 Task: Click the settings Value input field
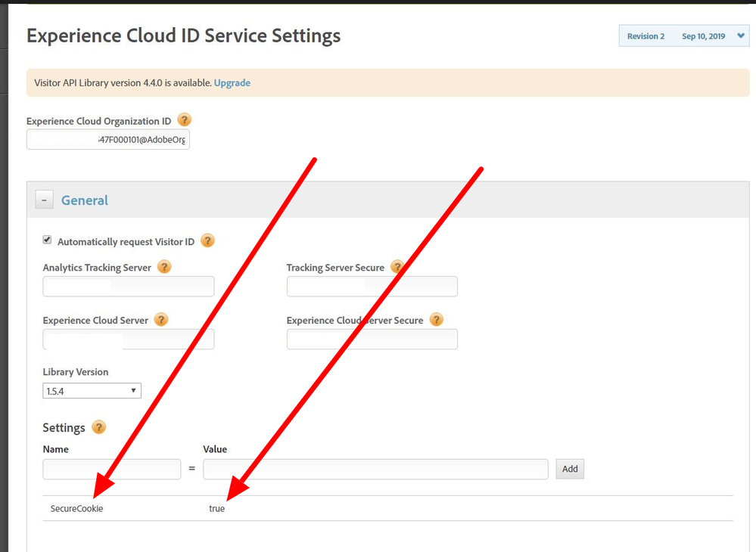click(x=375, y=469)
